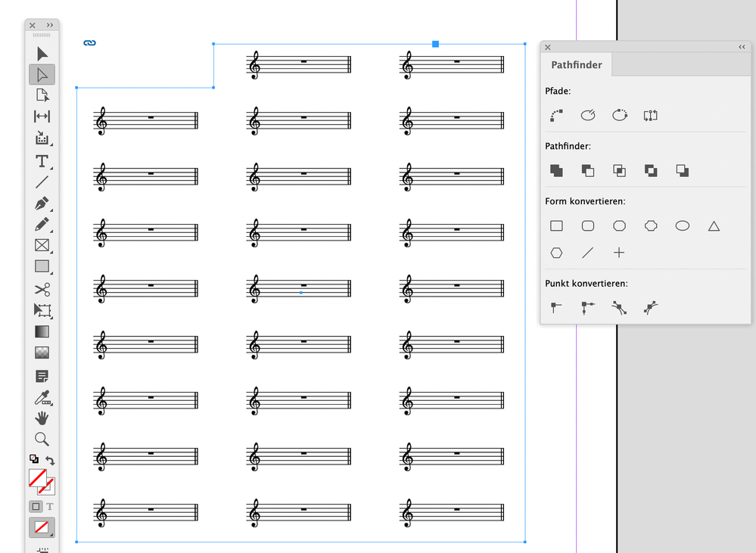Click the Corner convert point icon
This screenshot has height=553, width=756.
click(x=588, y=308)
